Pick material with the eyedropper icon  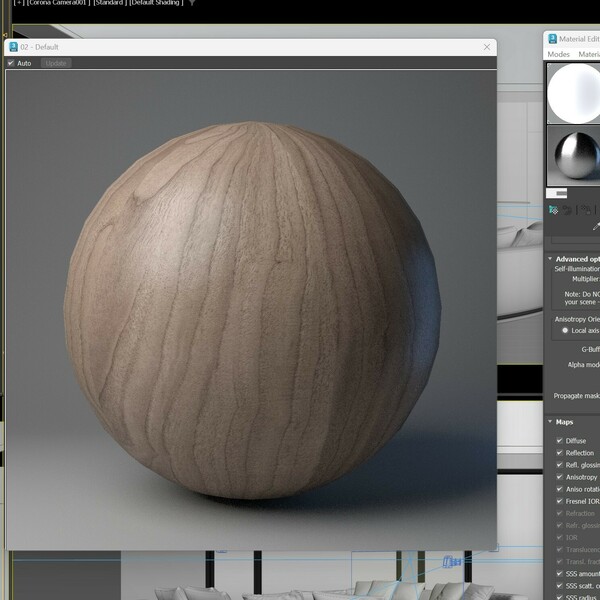pyautogui.click(x=596, y=227)
